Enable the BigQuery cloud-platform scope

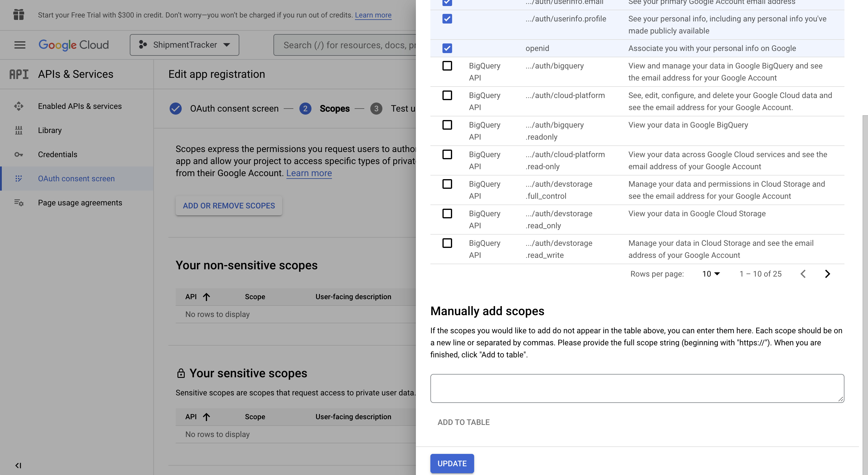pyautogui.click(x=447, y=96)
